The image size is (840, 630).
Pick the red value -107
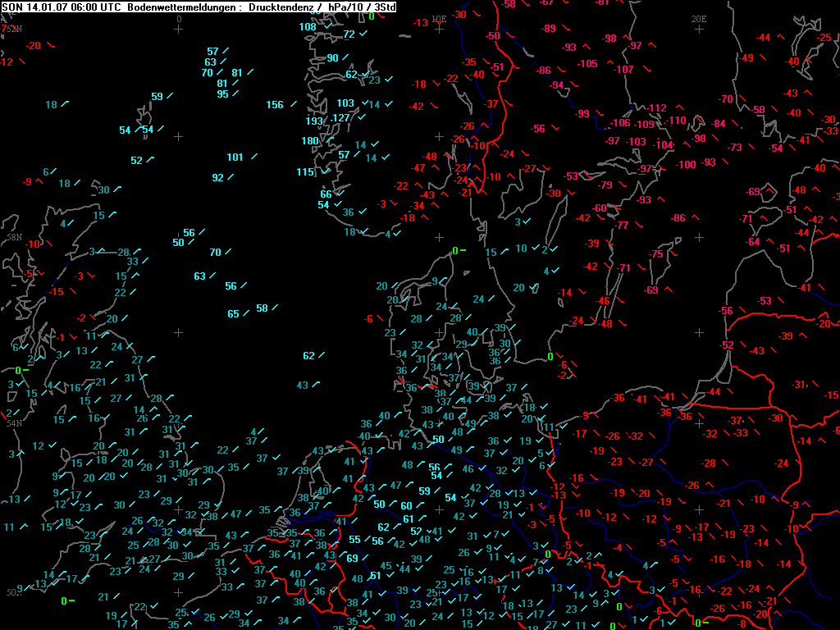(623, 70)
